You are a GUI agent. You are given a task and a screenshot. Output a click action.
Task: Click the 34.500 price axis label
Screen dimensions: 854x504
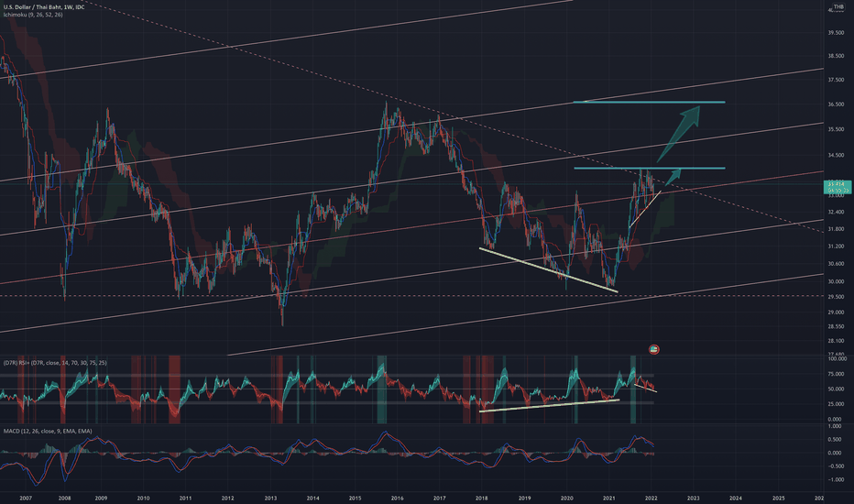836,155
